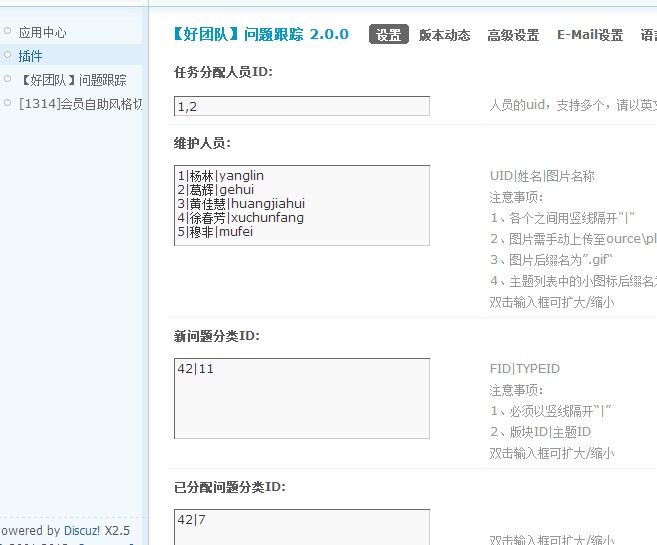Open 应用中心 in the sidebar
The width and height of the screenshot is (657, 545).
[42, 32]
